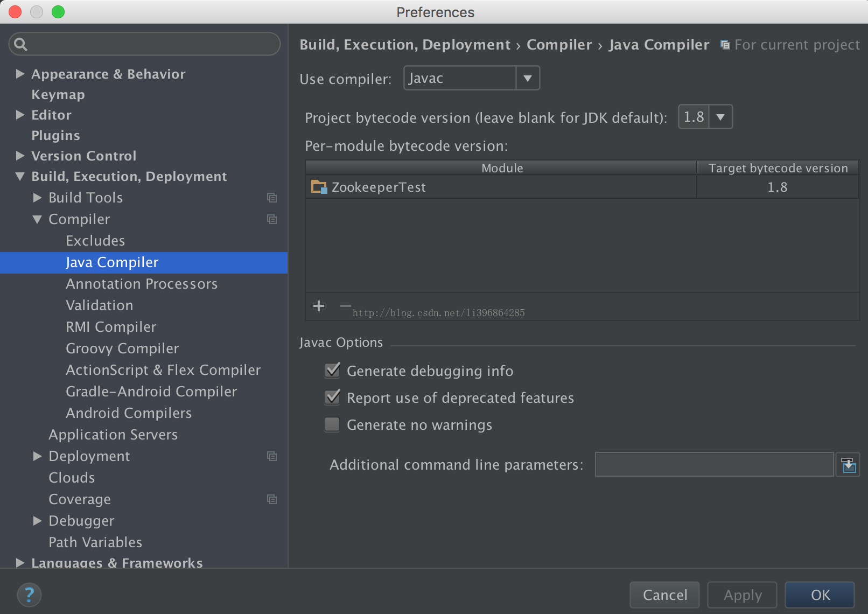Screen dimensions: 868x614
Task: Open Android Compilers settings
Action: [x=129, y=413]
